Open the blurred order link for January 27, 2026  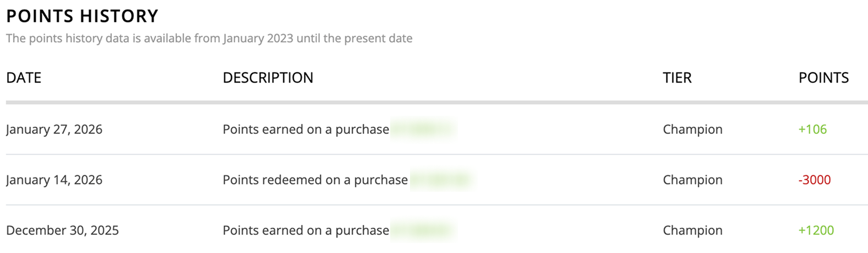pos(423,130)
